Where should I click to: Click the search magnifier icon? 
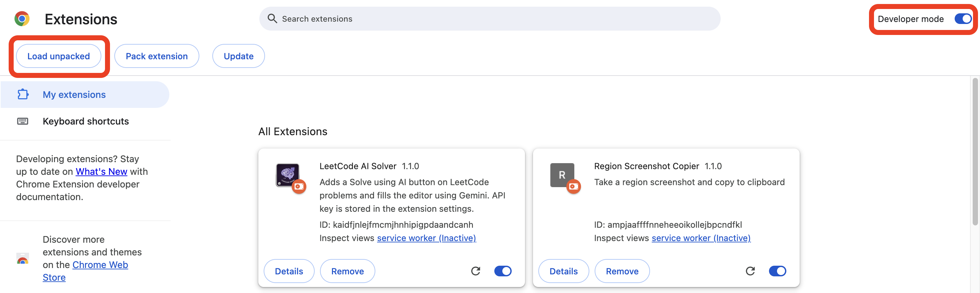pyautogui.click(x=272, y=19)
